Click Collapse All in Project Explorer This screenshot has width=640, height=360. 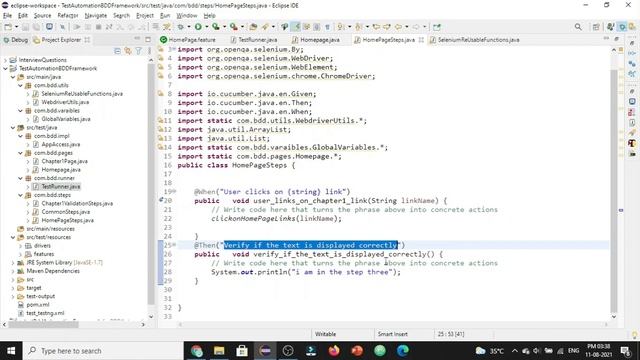117,51
